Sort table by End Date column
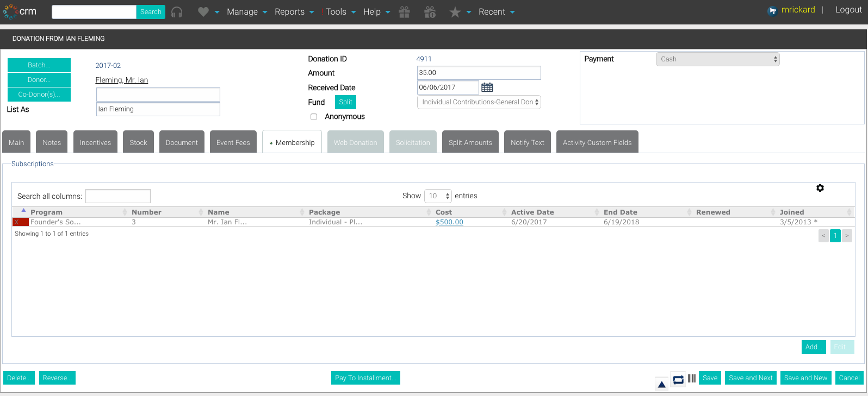The width and height of the screenshot is (868, 396). [x=621, y=212]
